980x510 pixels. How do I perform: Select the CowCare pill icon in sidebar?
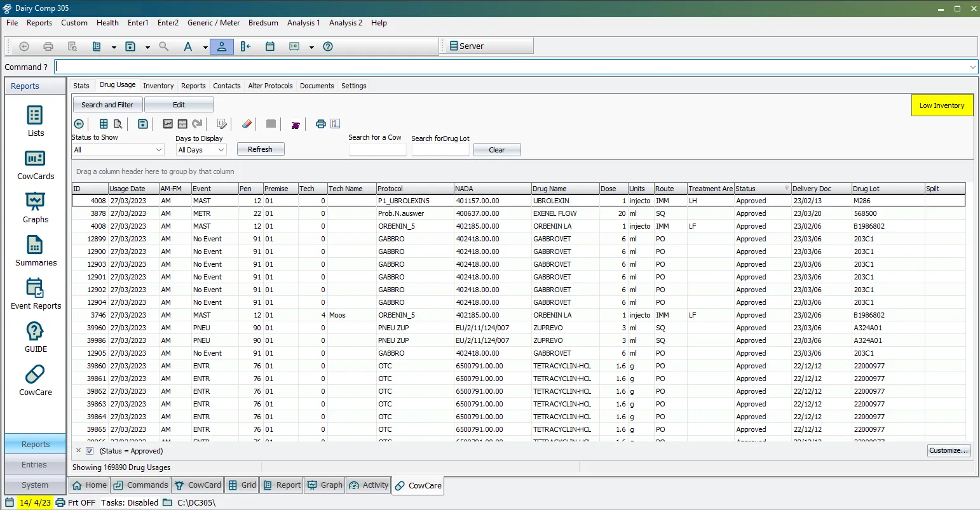tap(35, 374)
